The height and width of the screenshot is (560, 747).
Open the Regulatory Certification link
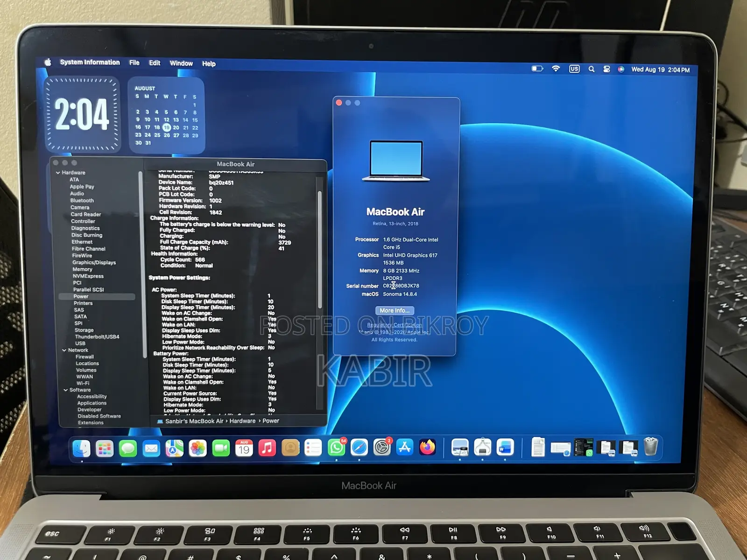coord(395,325)
